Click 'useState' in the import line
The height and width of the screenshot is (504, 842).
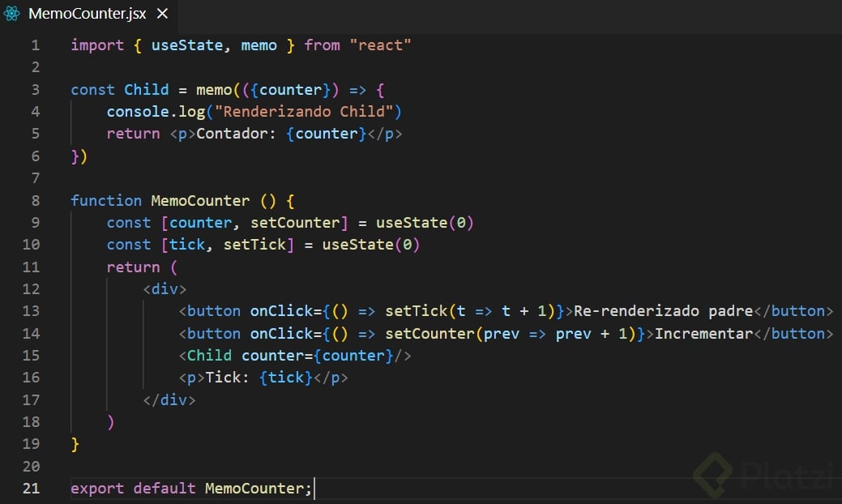pyautogui.click(x=187, y=45)
